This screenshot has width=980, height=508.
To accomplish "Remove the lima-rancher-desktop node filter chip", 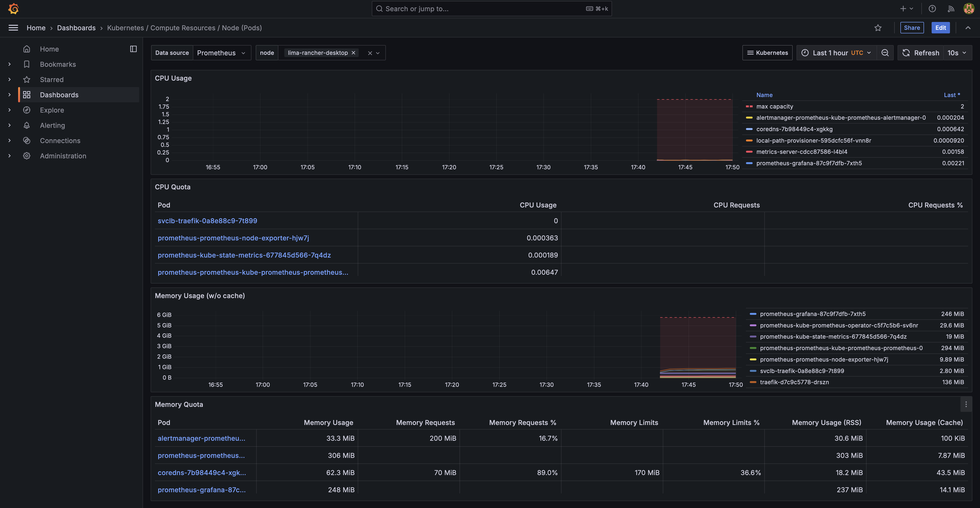I will click(x=353, y=53).
